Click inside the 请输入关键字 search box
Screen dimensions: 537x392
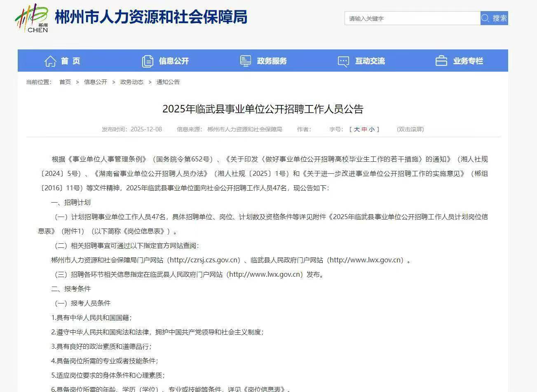411,18
